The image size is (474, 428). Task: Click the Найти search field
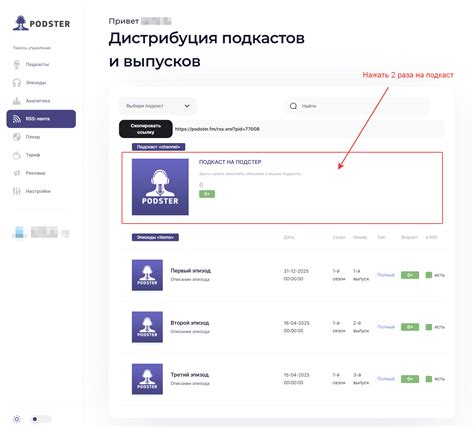coord(357,106)
